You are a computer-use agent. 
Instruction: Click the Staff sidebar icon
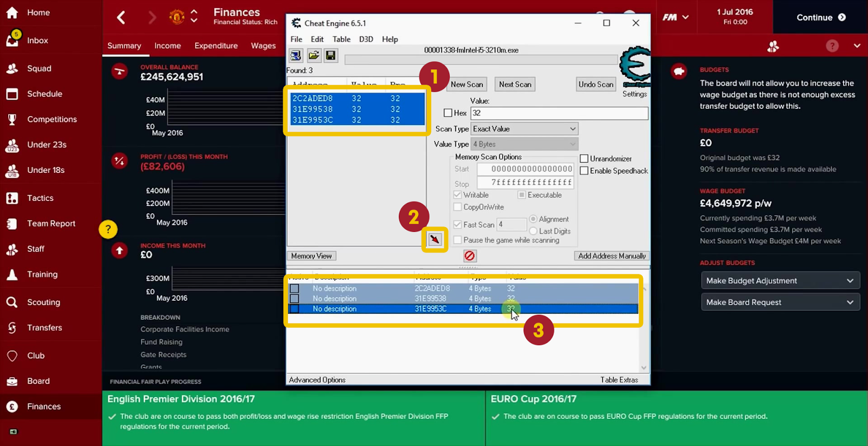pyautogui.click(x=12, y=249)
